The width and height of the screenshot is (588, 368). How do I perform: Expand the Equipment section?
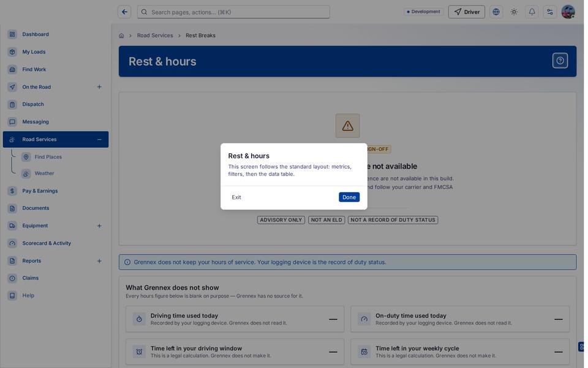99,226
